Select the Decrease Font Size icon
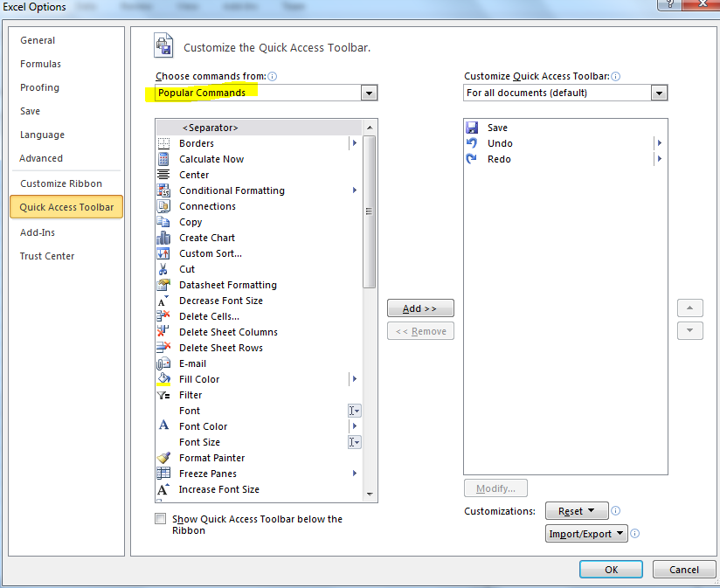The image size is (720, 588). (x=163, y=301)
